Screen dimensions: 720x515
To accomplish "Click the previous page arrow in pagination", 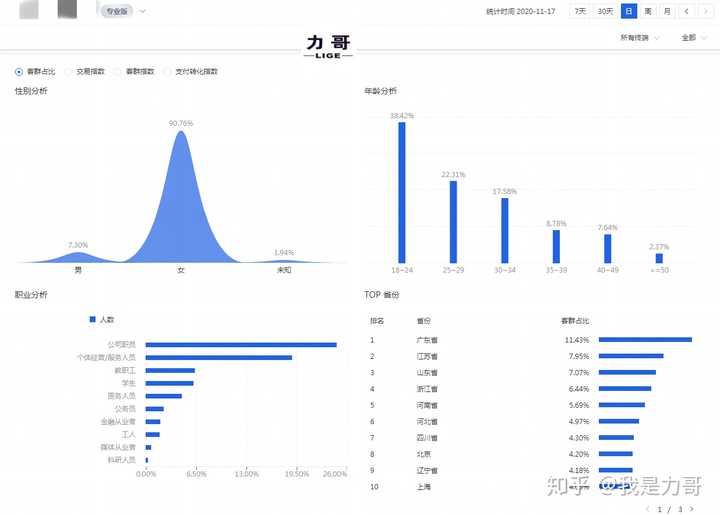I will (x=649, y=509).
